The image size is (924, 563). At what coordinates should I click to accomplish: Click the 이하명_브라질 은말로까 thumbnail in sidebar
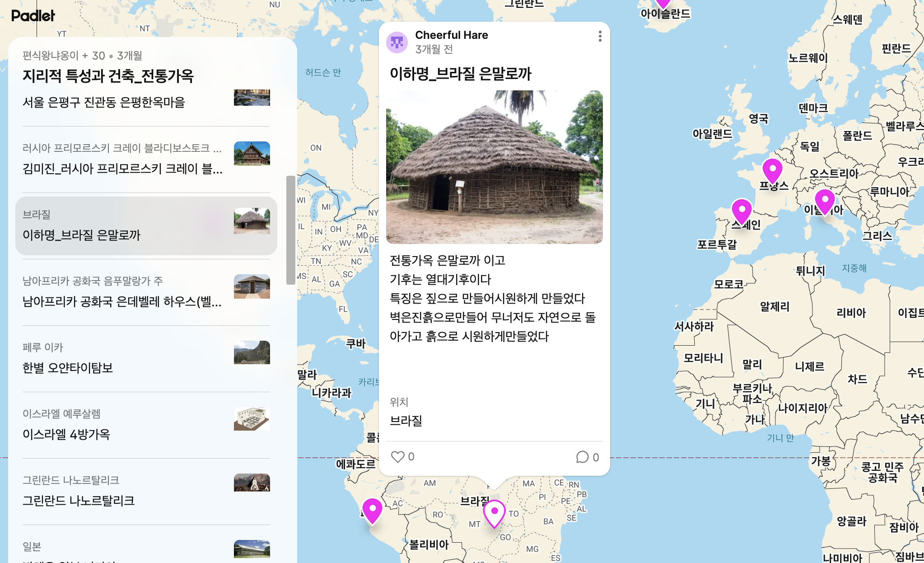click(x=252, y=221)
